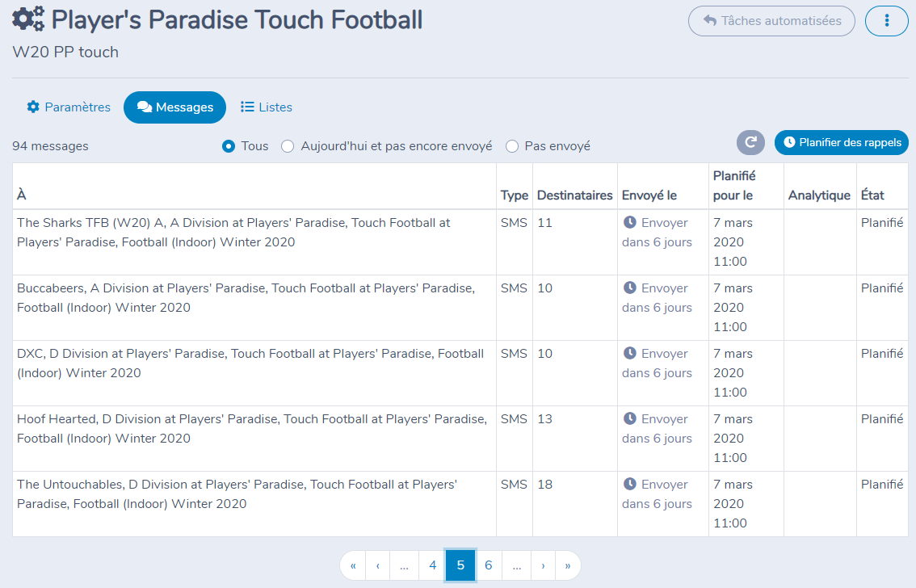Viewport: 916px width, 588px height.
Task: Click the clock icon in the Hoof Hearted row
Action: pyautogui.click(x=630, y=418)
